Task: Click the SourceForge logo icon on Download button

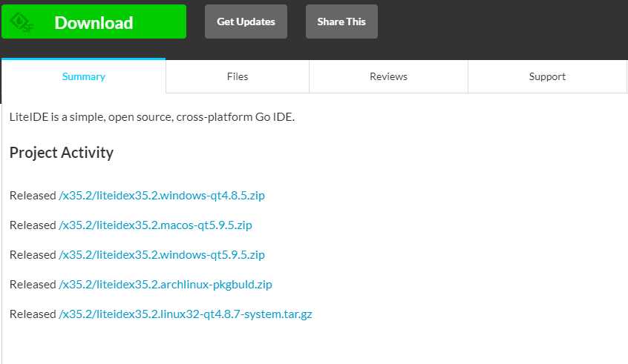Action: pyautogui.click(x=22, y=22)
